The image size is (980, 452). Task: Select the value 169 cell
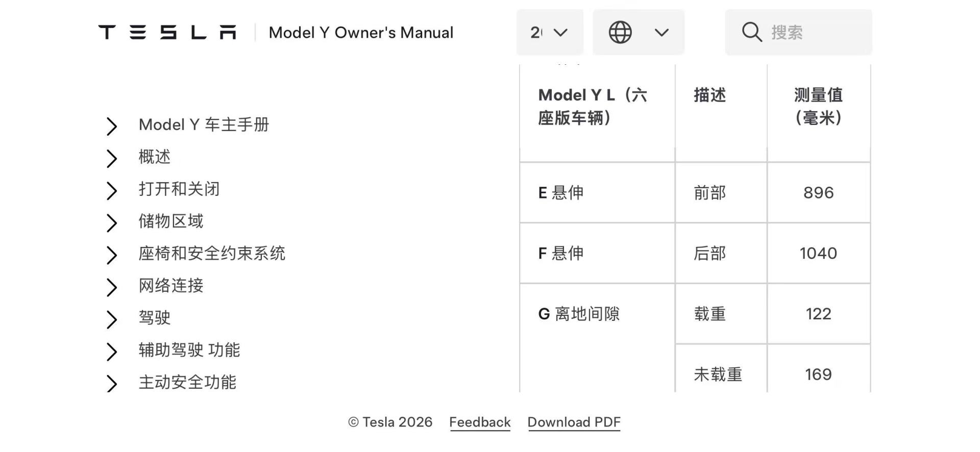(819, 368)
